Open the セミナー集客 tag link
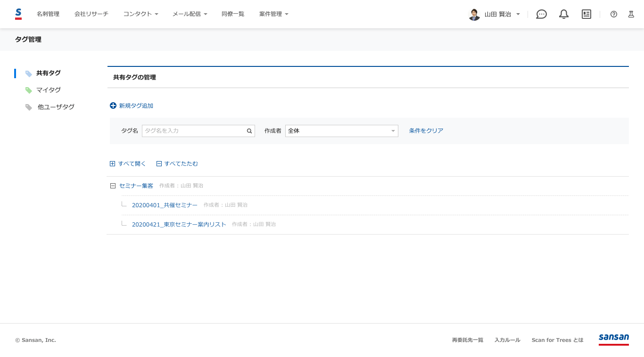The height and width of the screenshot is (357, 644). pyautogui.click(x=136, y=186)
